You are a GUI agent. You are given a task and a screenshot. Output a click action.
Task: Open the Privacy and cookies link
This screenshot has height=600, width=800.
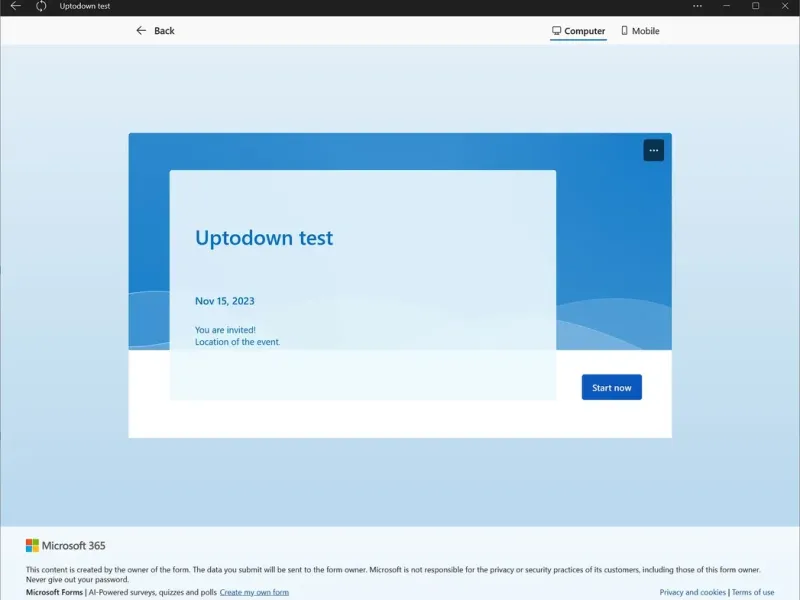(x=692, y=592)
